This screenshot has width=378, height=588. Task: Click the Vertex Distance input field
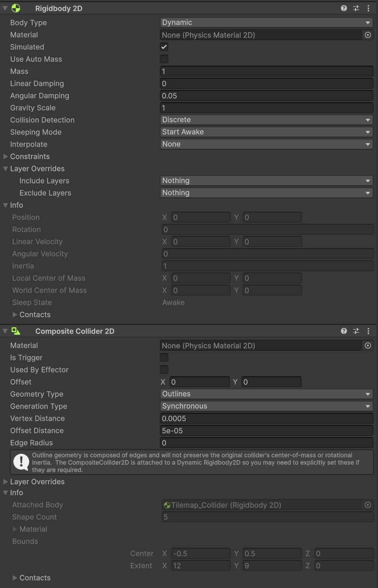[x=266, y=418]
